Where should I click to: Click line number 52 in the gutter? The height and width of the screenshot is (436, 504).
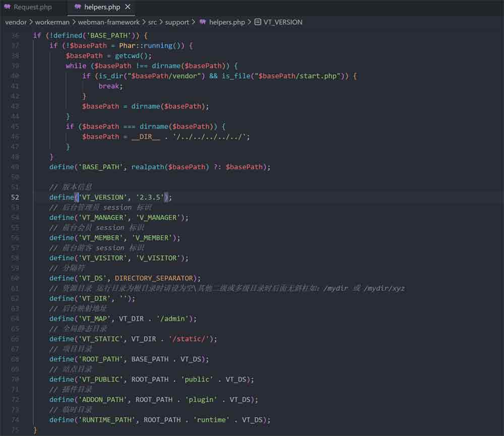15,197
